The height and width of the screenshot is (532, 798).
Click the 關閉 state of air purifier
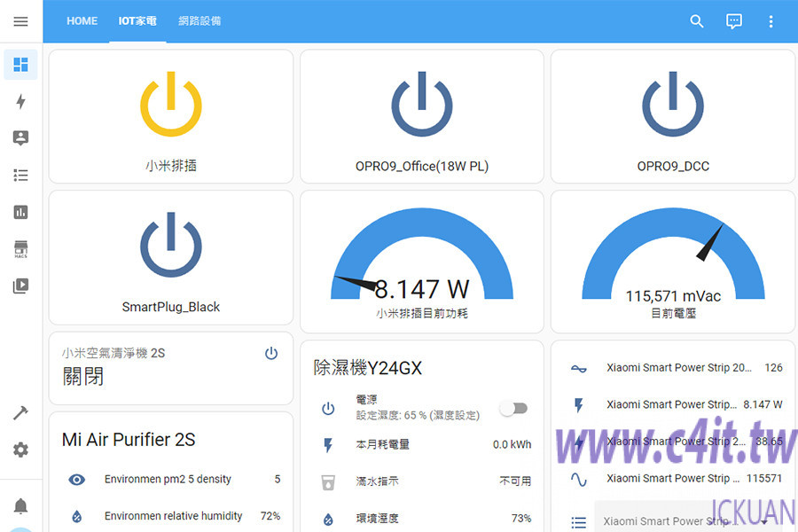pos(83,377)
